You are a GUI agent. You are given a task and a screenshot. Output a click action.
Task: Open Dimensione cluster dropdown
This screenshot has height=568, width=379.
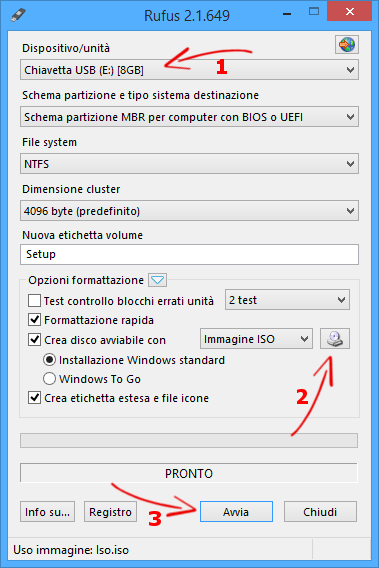pyautogui.click(x=190, y=211)
